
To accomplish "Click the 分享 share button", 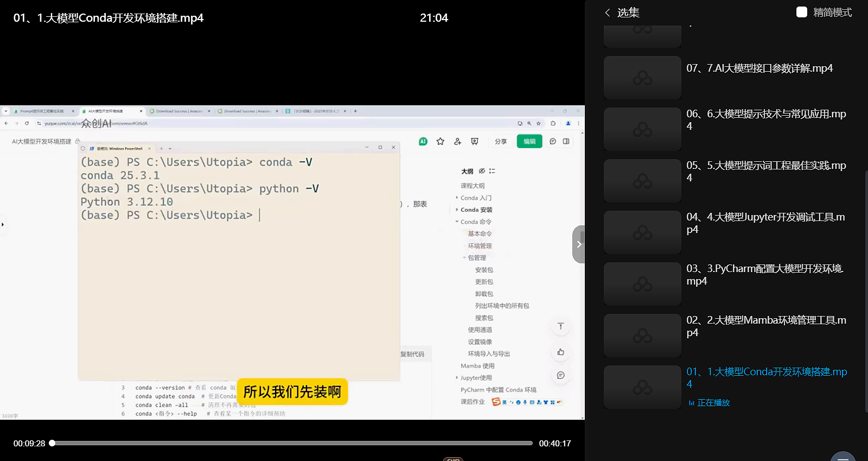I will point(501,141).
